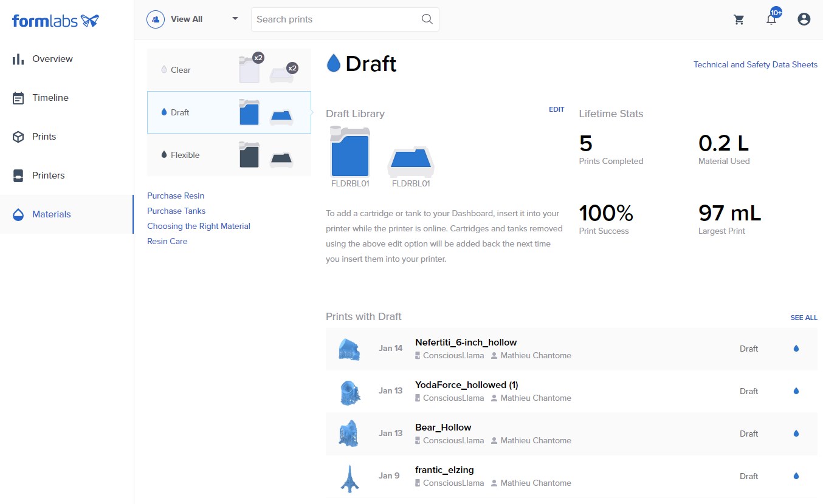
Task: Click the printer icon beside ConsciousLlama in Nefertiti row
Action: [418, 356]
